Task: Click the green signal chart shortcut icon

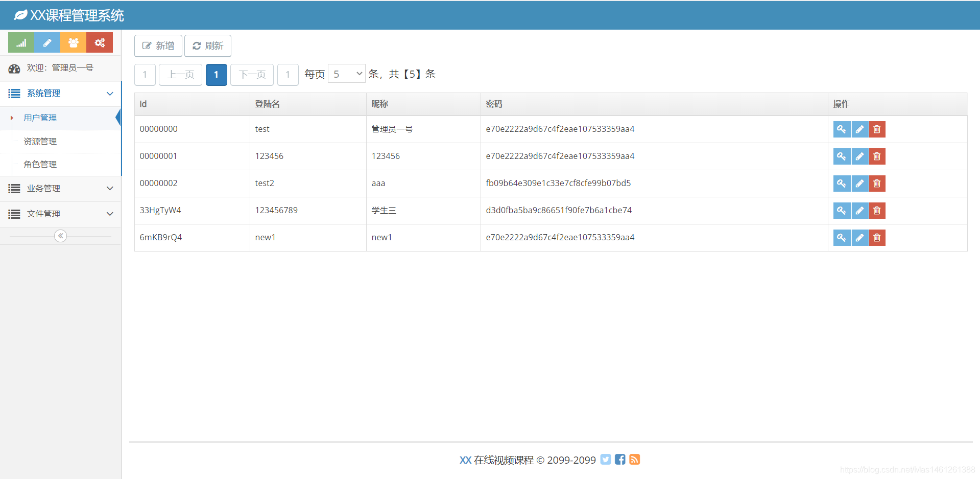Action: pos(21,43)
